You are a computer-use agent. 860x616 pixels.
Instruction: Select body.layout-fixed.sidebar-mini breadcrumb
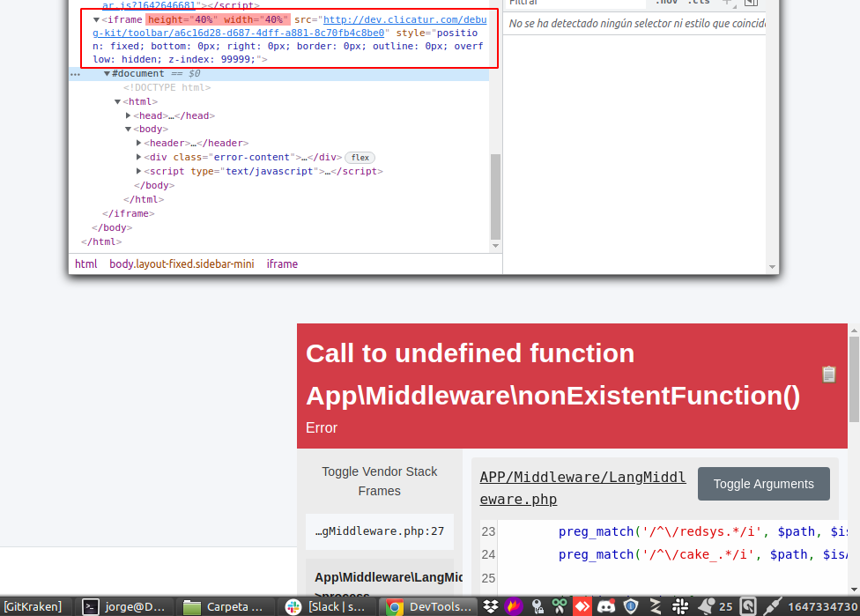(x=182, y=263)
